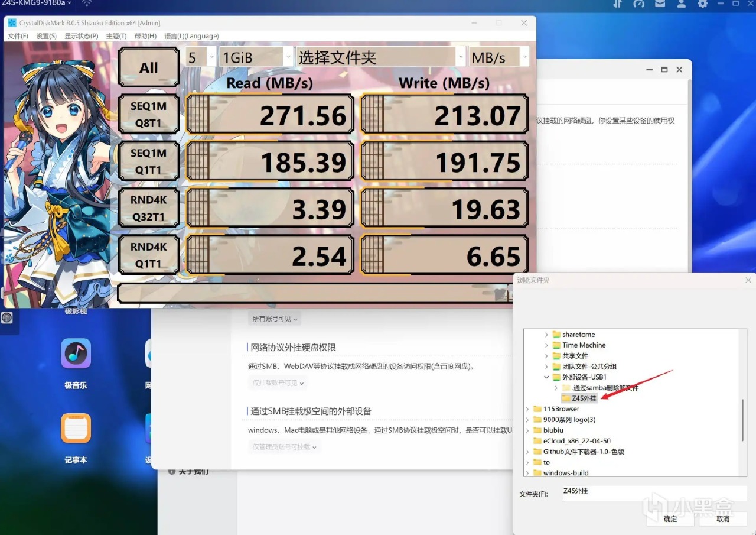The width and height of the screenshot is (756, 535).
Task: Expand the 共享文件 folder node
Action: coord(547,356)
